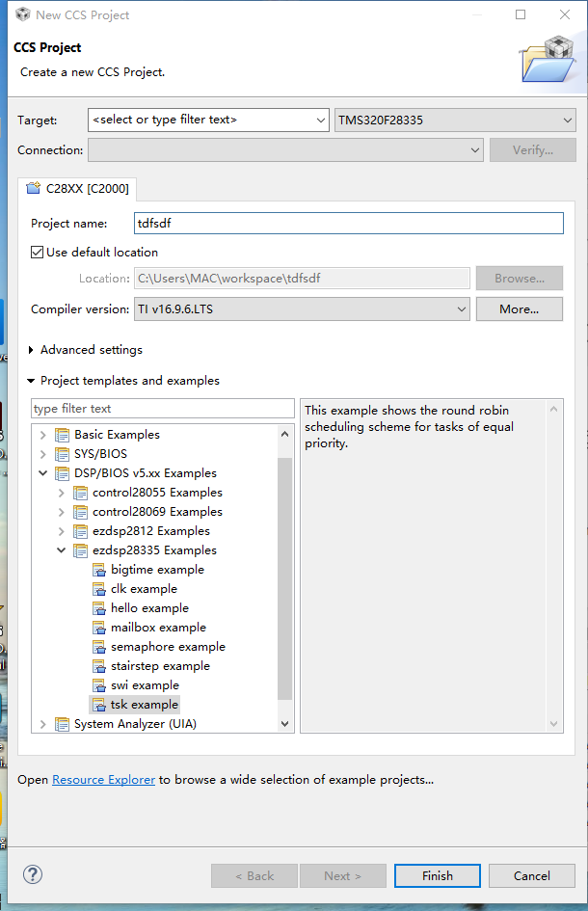
Task: Select the swi example project icon
Action: tap(99, 685)
